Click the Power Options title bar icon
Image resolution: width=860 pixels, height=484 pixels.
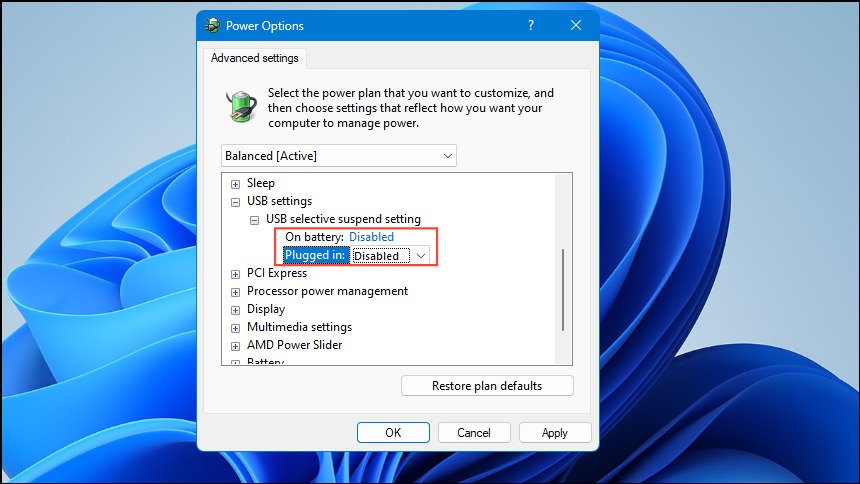(x=212, y=25)
